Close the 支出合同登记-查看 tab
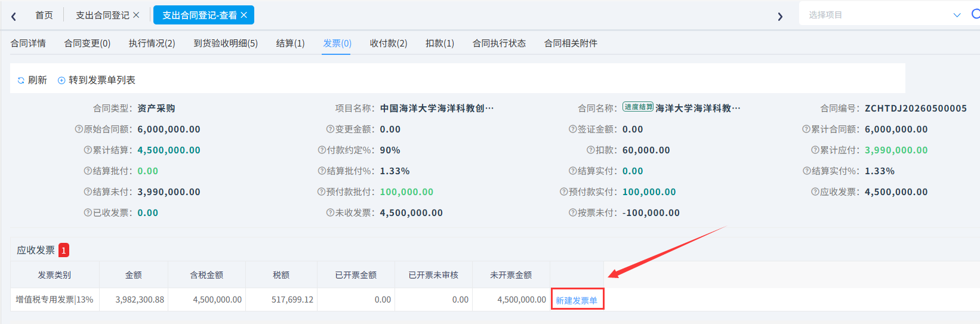The width and height of the screenshot is (980, 324). (x=244, y=15)
